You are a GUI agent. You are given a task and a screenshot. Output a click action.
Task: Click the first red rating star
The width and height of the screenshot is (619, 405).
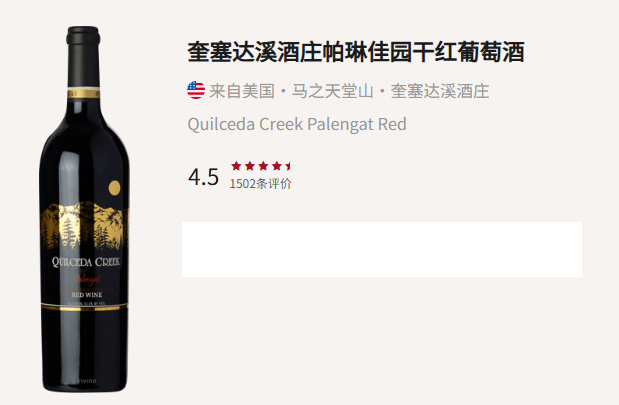click(236, 166)
